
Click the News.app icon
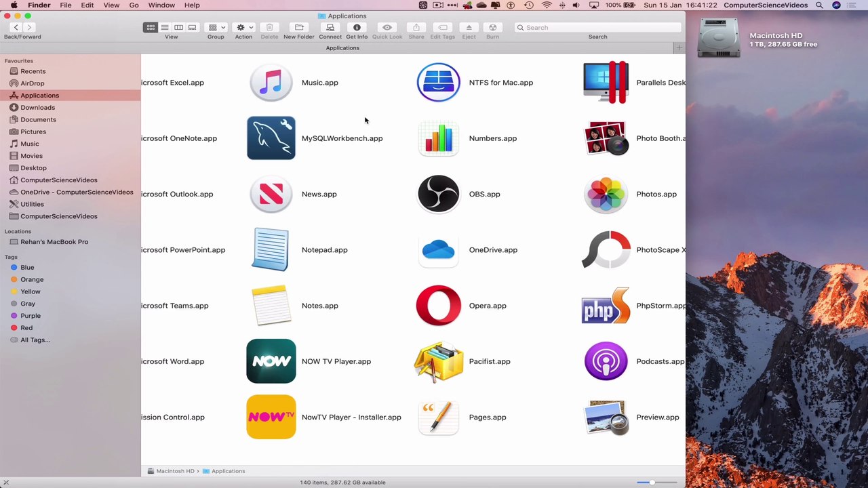pos(271,194)
